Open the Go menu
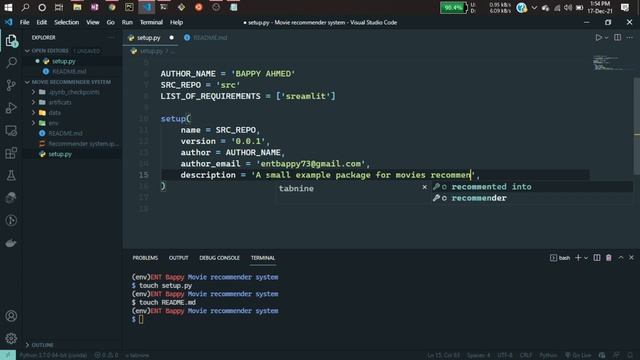Screen dimensions: 640x360 click(x=111, y=22)
